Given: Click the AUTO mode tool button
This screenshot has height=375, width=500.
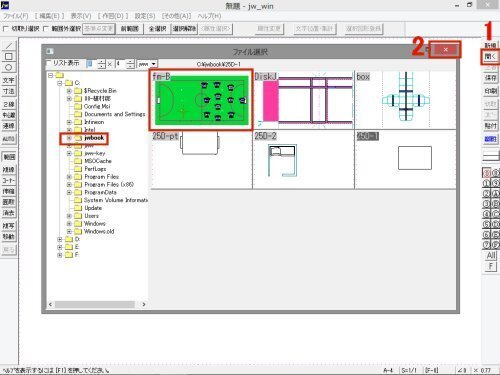Looking at the screenshot, I should click(x=9, y=139).
